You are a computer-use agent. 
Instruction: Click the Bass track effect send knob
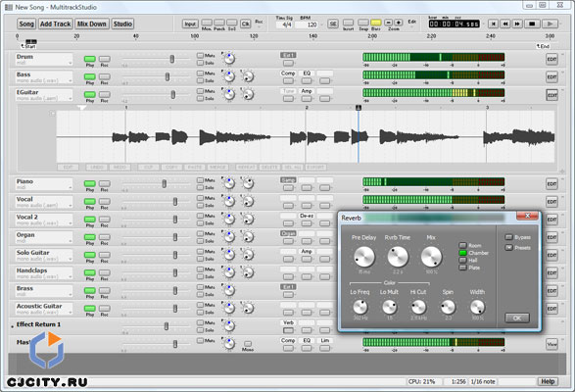tap(248, 76)
